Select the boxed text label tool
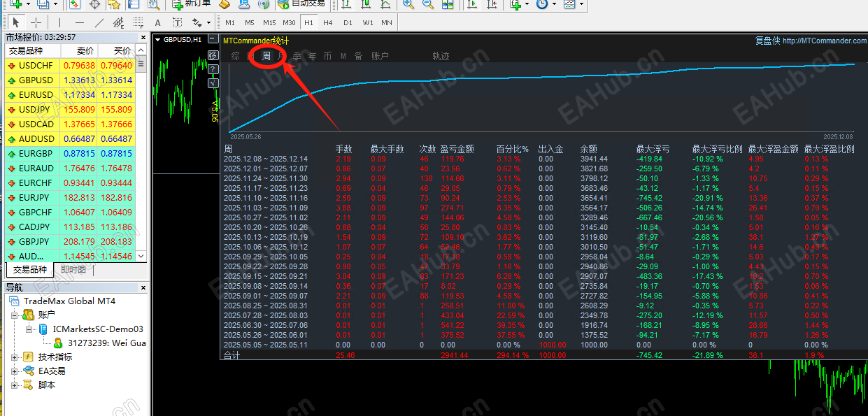 pos(178,23)
